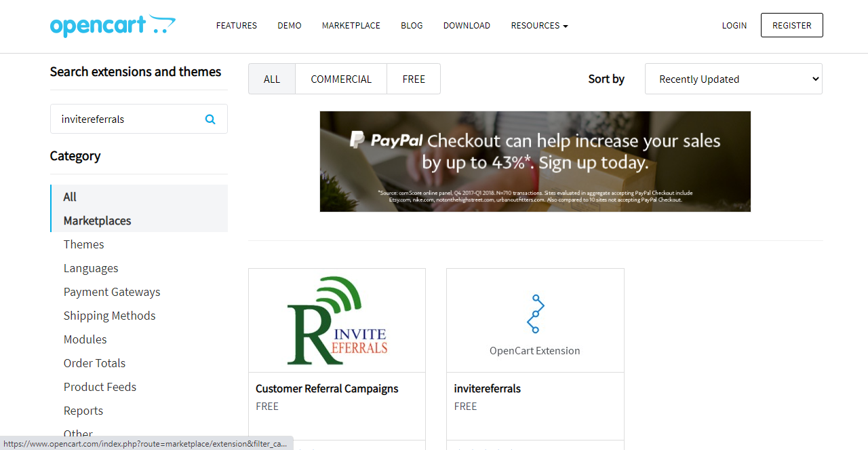Open the OpenCart Extension placeholder thumbnail
The image size is (868, 450).
point(535,320)
